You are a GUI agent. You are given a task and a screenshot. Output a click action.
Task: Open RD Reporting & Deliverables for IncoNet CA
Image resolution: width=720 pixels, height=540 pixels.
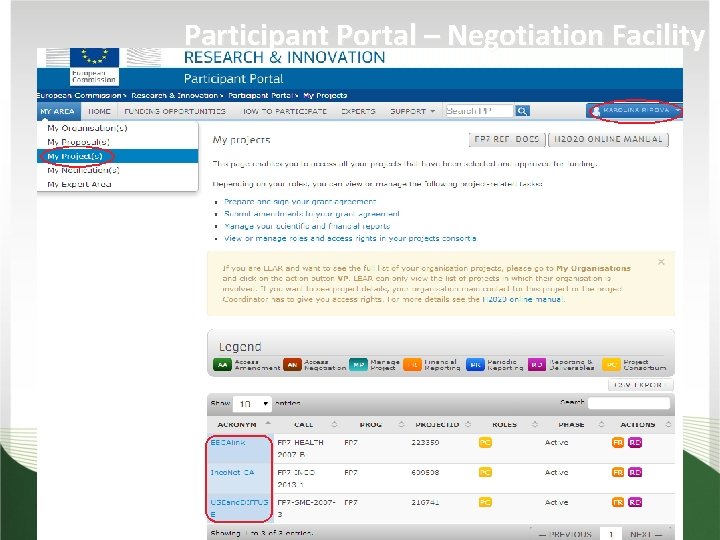pos(635,472)
